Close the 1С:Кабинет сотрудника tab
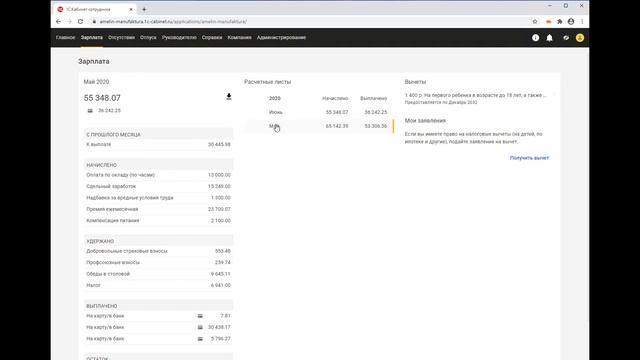 pos(131,9)
